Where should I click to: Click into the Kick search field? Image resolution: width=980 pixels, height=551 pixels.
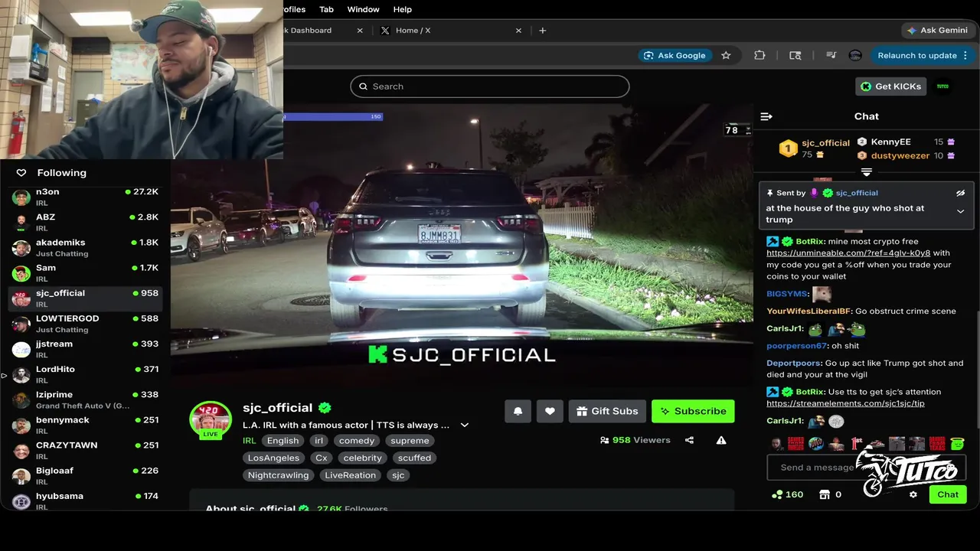[490, 86]
